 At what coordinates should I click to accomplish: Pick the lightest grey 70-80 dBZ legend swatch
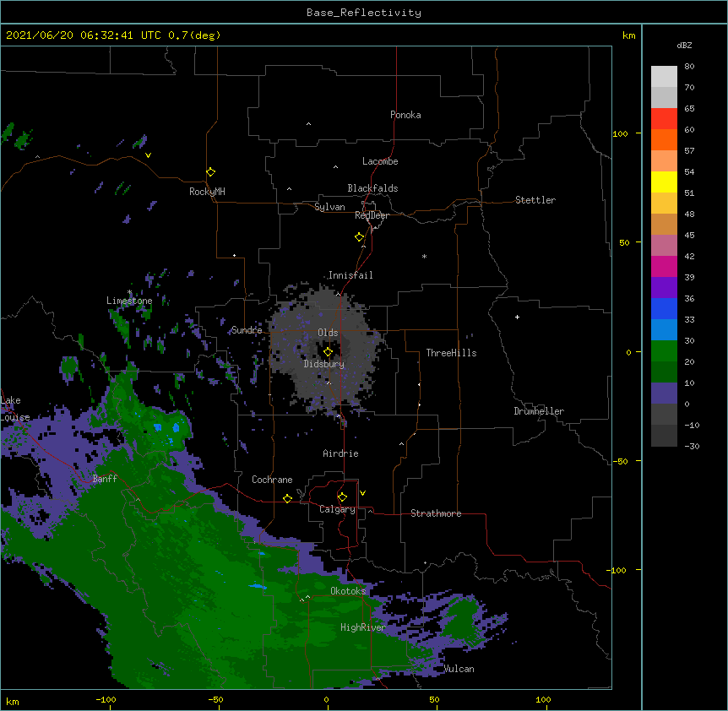[664, 77]
